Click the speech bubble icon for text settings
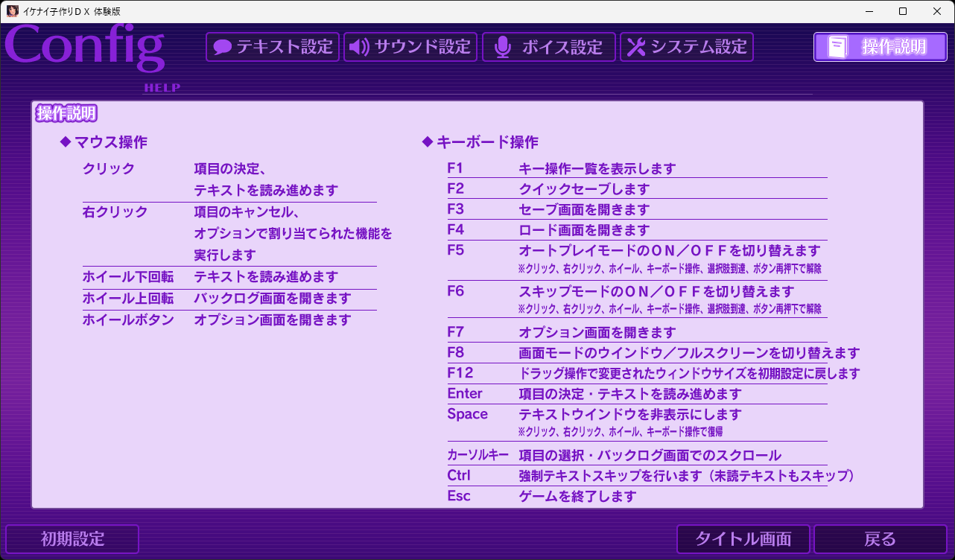The height and width of the screenshot is (560, 955). pyautogui.click(x=222, y=47)
